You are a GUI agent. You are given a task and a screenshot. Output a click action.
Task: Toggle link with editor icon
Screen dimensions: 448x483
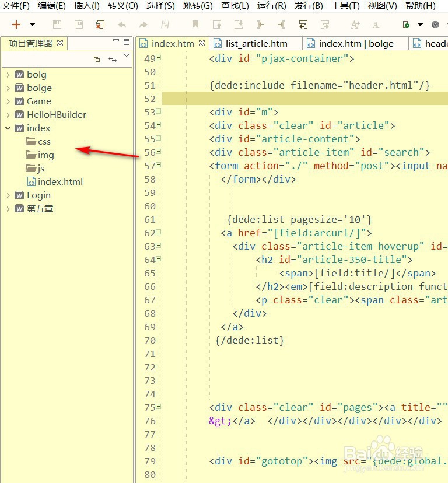click(x=113, y=59)
